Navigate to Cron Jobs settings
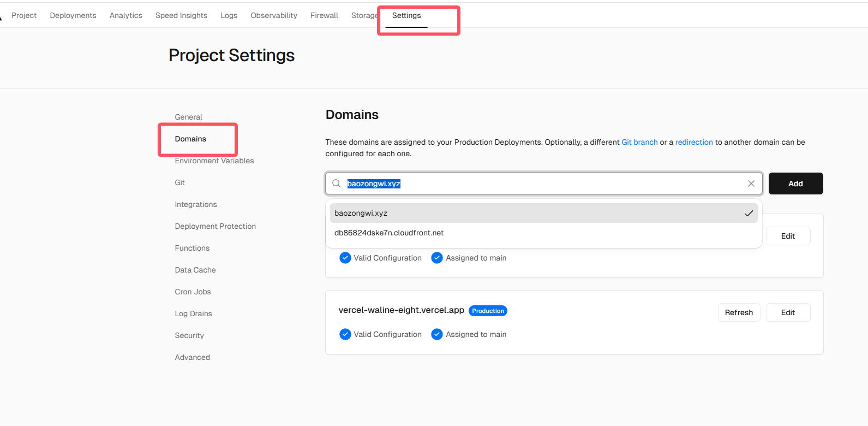 click(193, 292)
